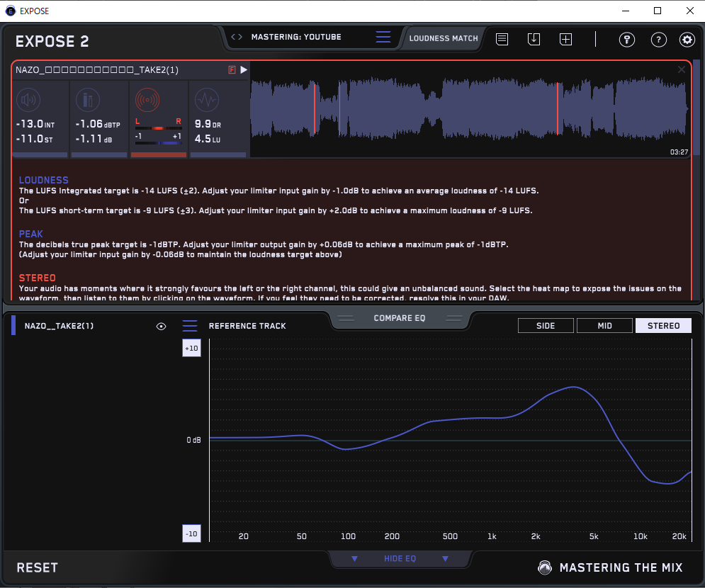Click the track name NAZO_..._TAKE2(1) header
This screenshot has height=588, width=705.
click(x=97, y=69)
